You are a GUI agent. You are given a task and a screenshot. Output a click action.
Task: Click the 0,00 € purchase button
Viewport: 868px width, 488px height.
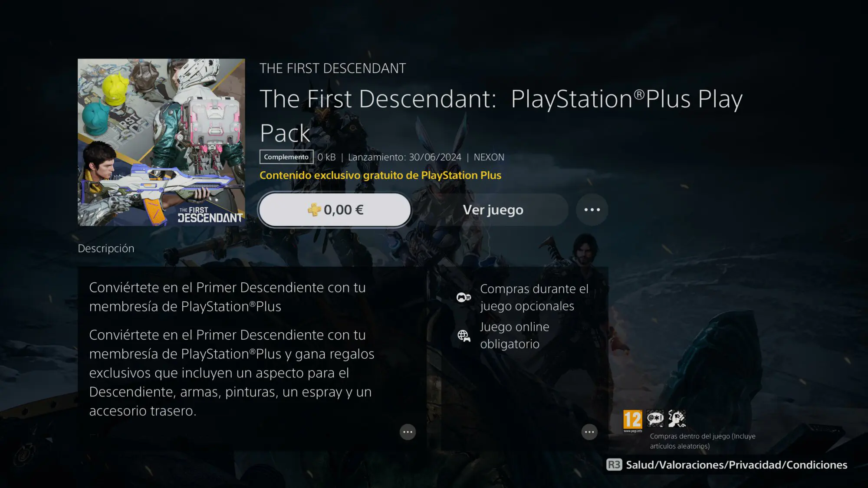[335, 210]
